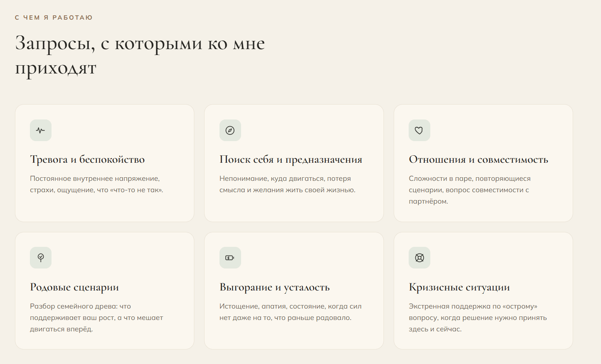This screenshot has width=601, height=364.
Task: Select the heading Выгорание и усталость
Action: pyautogui.click(x=275, y=287)
